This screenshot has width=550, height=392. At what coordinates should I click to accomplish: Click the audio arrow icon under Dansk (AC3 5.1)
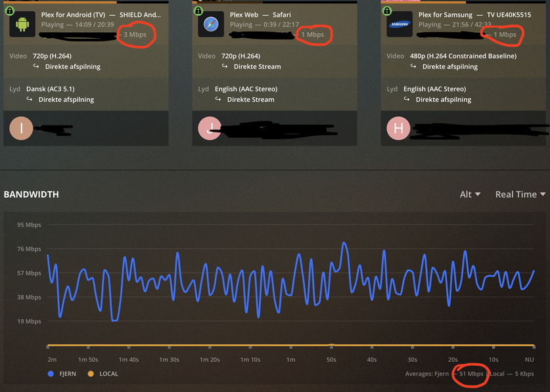[x=30, y=99]
